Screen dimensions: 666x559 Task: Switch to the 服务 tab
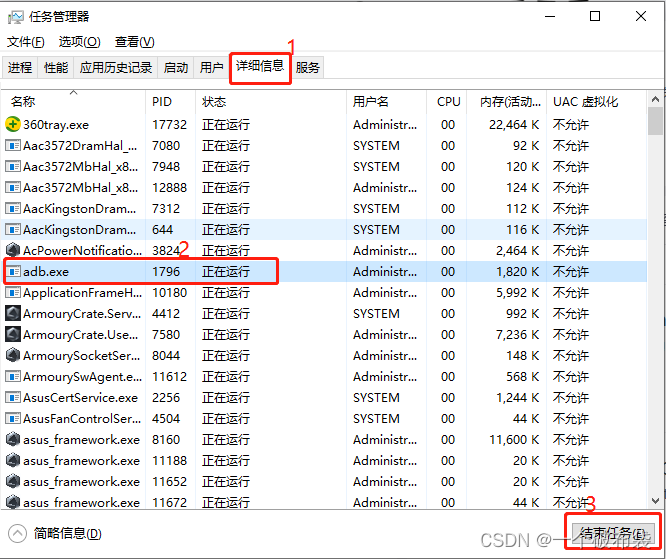pyautogui.click(x=308, y=67)
